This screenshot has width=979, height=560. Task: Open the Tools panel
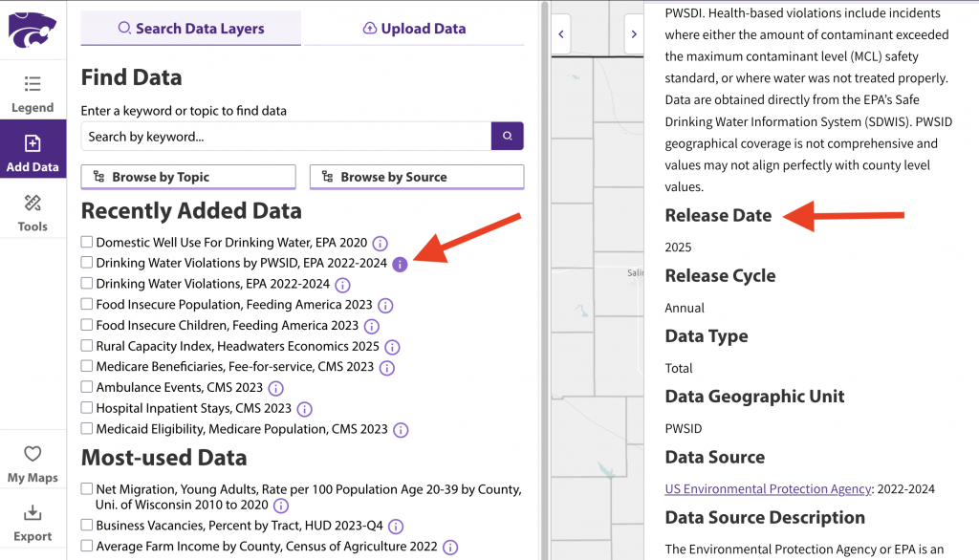pos(33,210)
